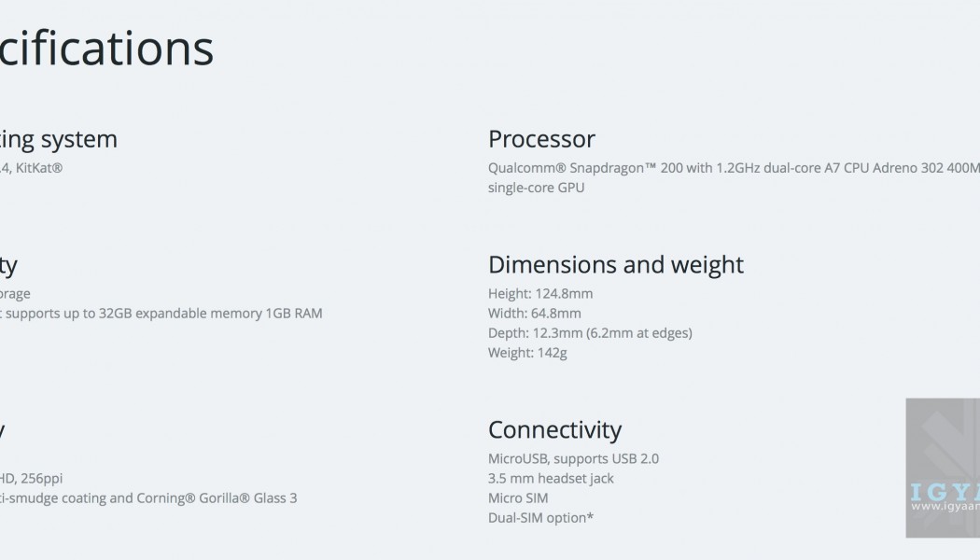Image resolution: width=980 pixels, height=560 pixels.
Task: Select the Height: 124.8mm line
Action: click(539, 293)
